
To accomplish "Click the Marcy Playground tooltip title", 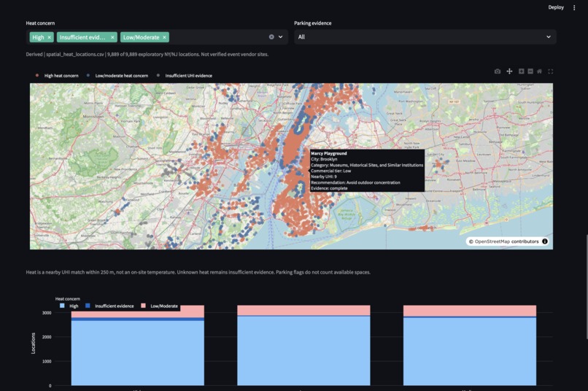I will point(329,153).
